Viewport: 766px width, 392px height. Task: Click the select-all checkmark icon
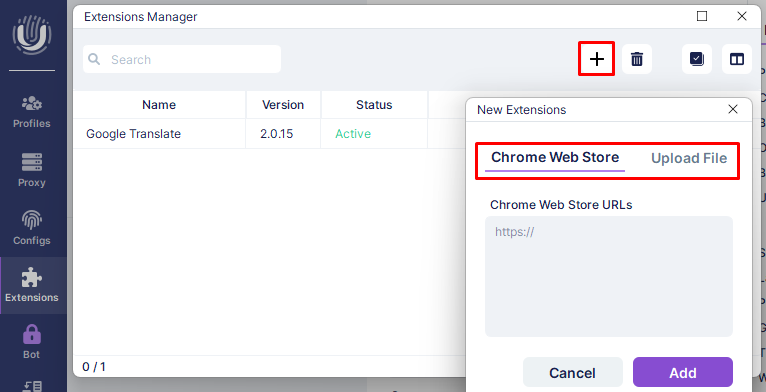[x=697, y=59]
